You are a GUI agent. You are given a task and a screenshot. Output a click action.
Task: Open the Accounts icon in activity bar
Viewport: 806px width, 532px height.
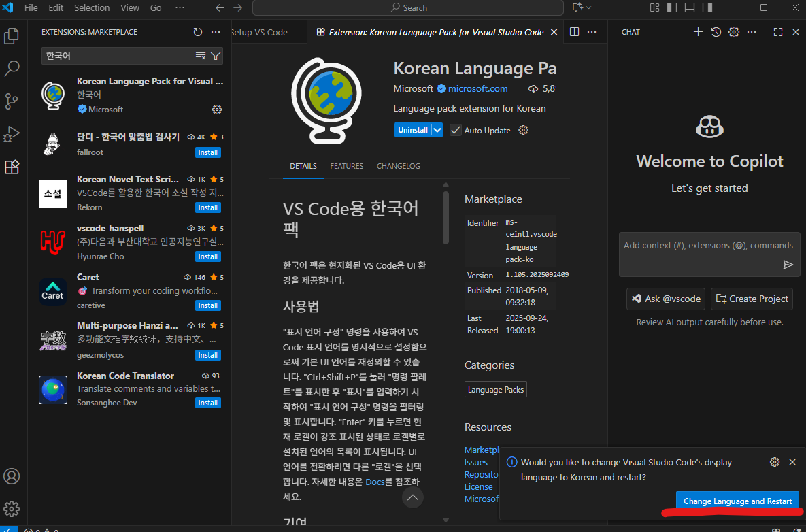coord(12,476)
